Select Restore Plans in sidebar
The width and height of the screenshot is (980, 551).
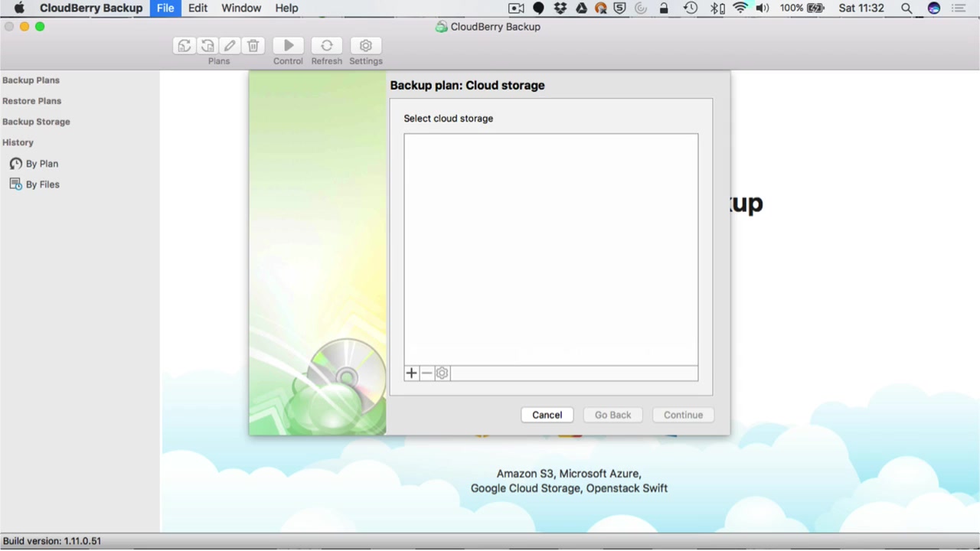click(31, 101)
